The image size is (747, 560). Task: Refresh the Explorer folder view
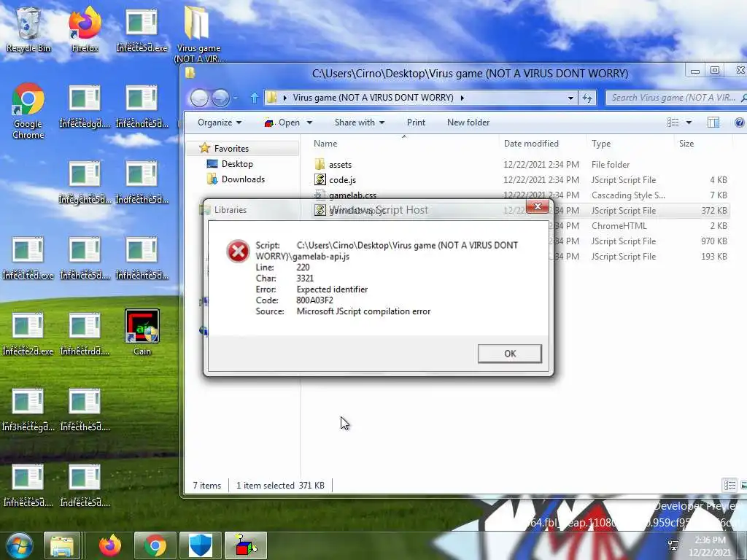pyautogui.click(x=587, y=98)
